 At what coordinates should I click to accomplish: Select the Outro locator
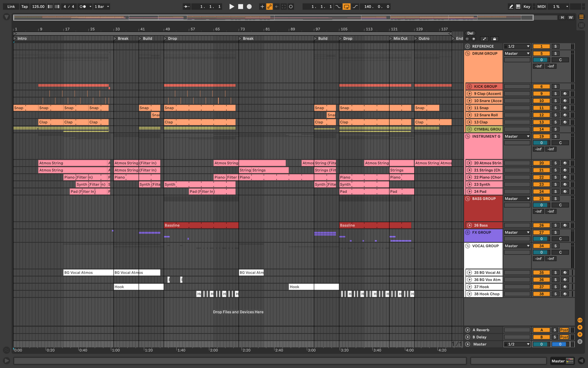point(422,39)
